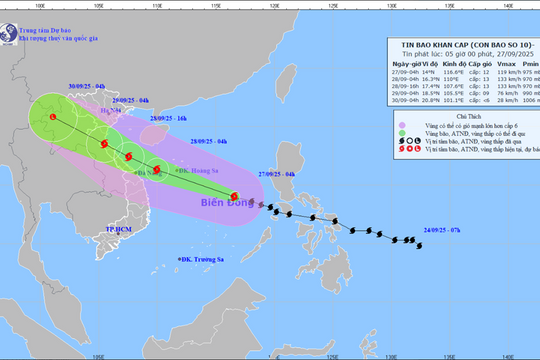Click the forecast center logo

9,34
